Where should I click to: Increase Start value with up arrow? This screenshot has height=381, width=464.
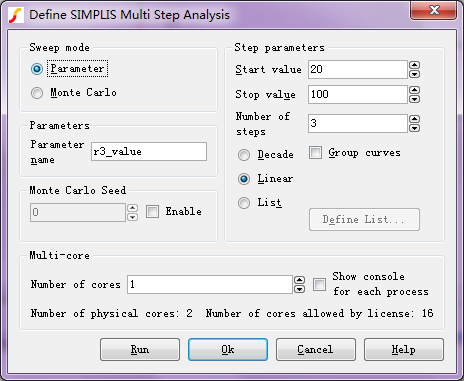[x=414, y=65]
